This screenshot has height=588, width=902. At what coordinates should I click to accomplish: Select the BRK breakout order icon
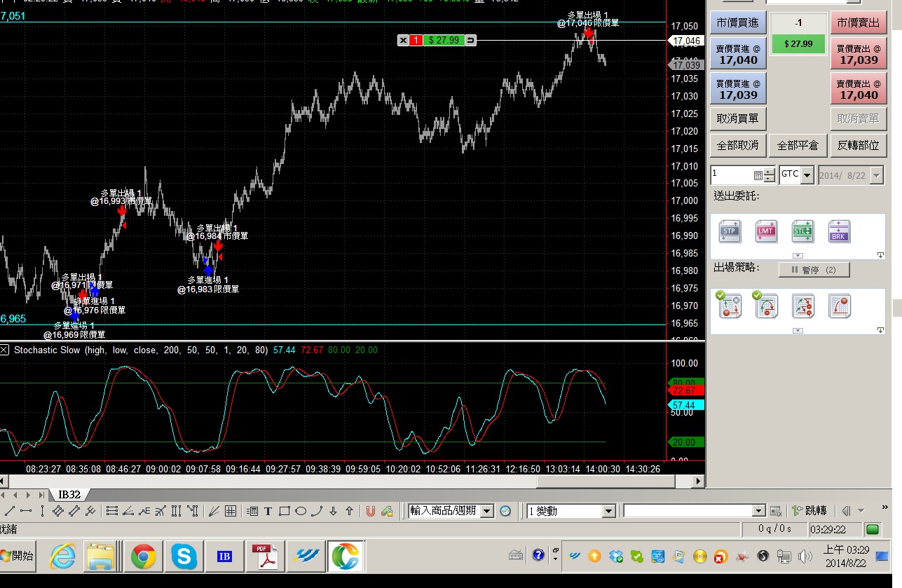tap(839, 231)
